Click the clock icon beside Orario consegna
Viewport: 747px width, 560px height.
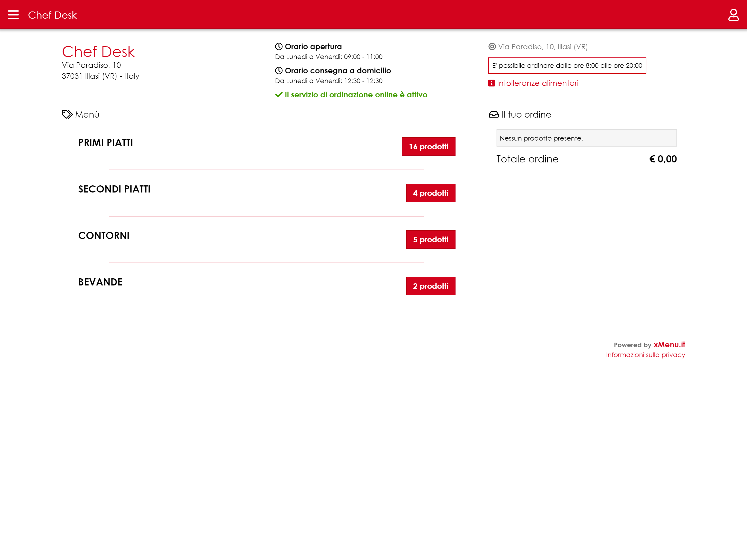click(279, 71)
